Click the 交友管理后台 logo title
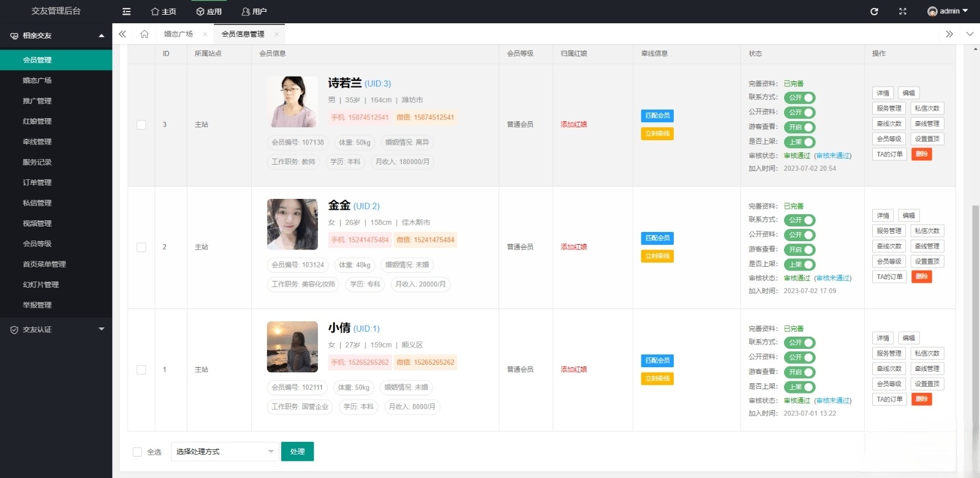The width and height of the screenshot is (980, 478). 56,11
